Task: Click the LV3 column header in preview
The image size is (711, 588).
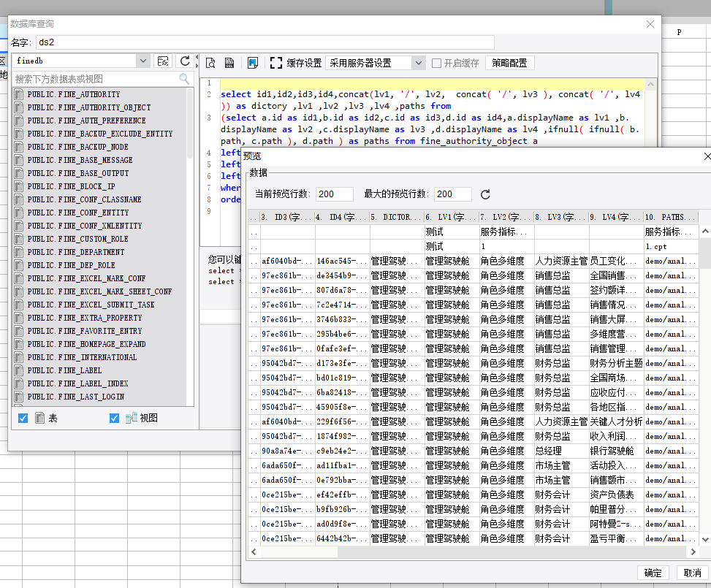Action: pyautogui.click(x=562, y=217)
